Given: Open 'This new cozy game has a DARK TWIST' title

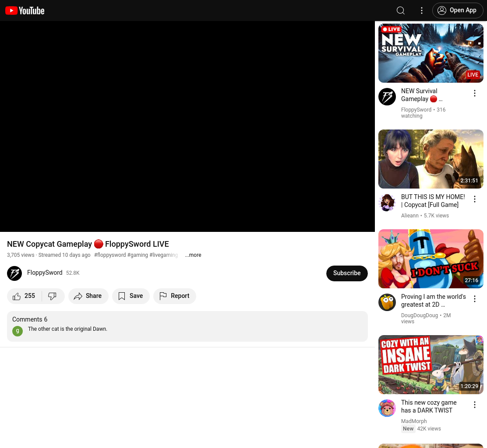Looking at the screenshot, I should [x=429, y=406].
